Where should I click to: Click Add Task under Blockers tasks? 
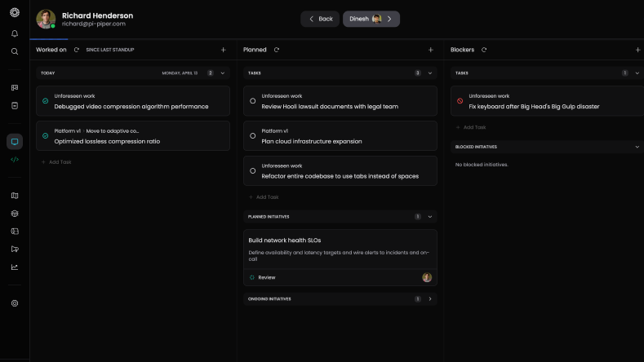pyautogui.click(x=474, y=127)
